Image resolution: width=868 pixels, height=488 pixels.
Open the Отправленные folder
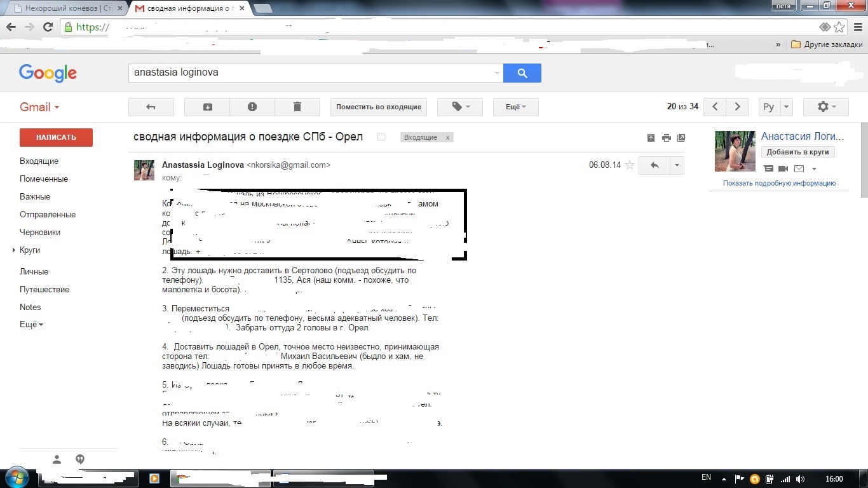pos(48,215)
